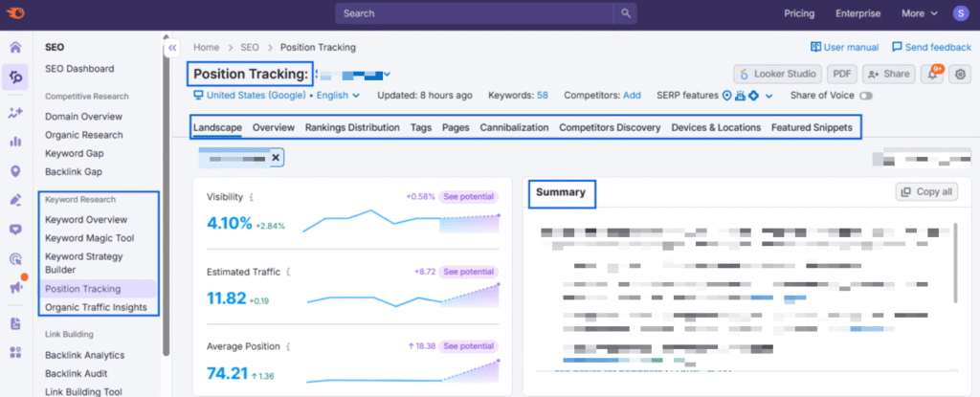The image size is (980, 397).
Task: Select Keyword Magic Tool in sidebar
Action: pos(89,238)
